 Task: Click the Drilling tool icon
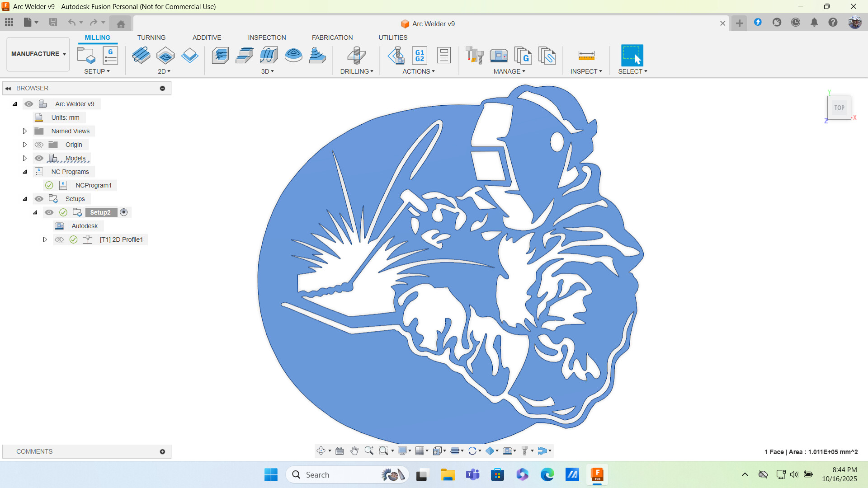[x=357, y=56]
